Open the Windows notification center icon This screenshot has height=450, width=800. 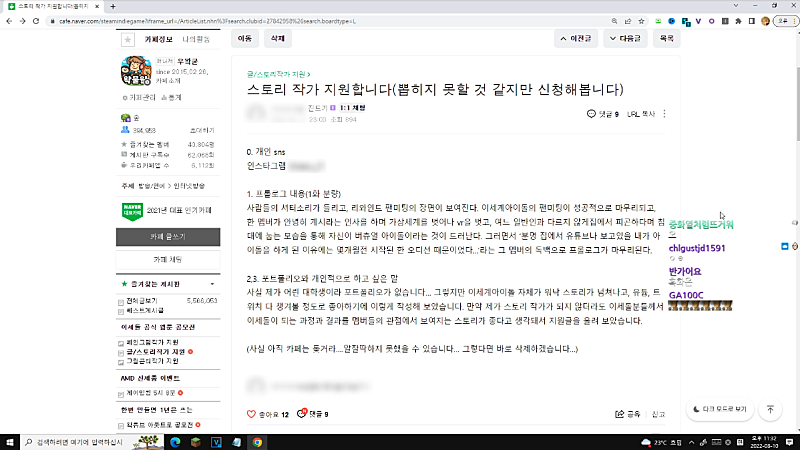(x=789, y=442)
